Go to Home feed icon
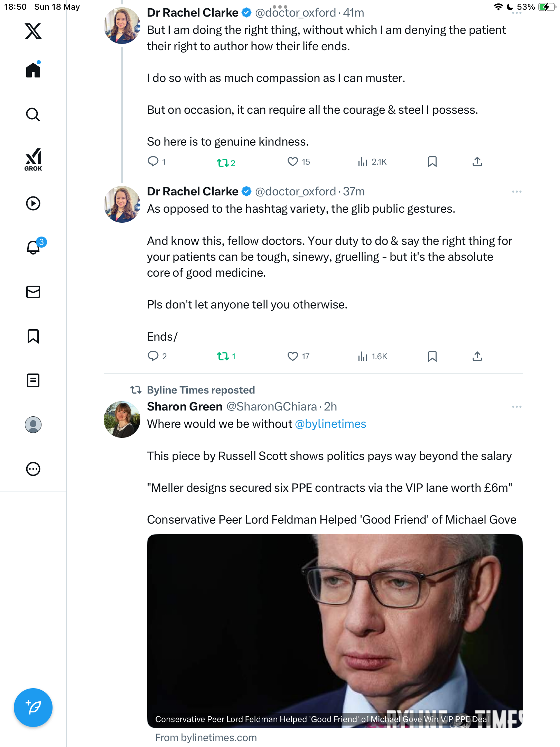Viewport: 560px width, 747px height. (x=33, y=70)
